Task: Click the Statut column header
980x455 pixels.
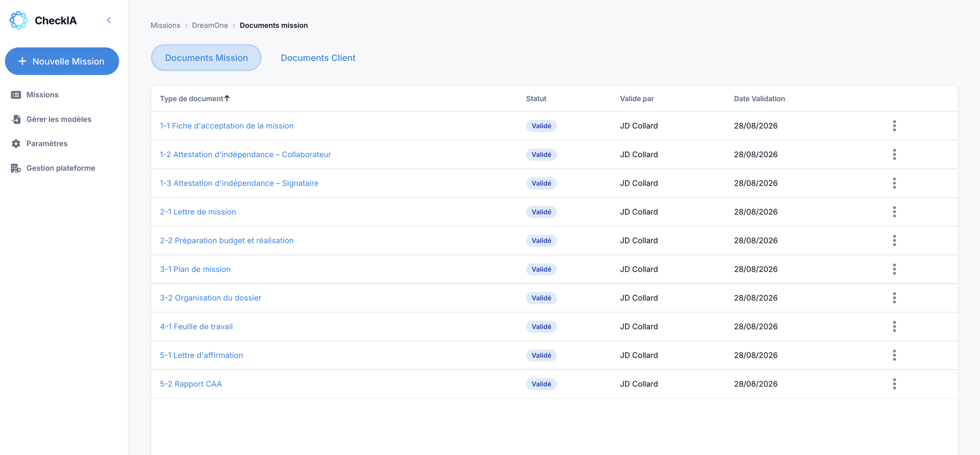Action: (536, 99)
